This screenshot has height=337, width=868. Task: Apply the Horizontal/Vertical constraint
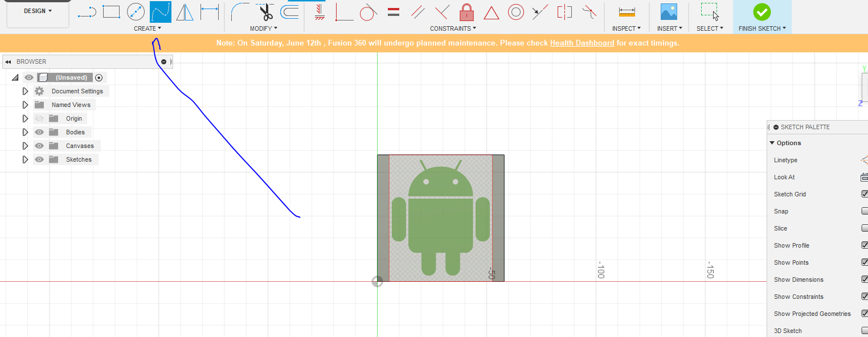click(x=320, y=11)
